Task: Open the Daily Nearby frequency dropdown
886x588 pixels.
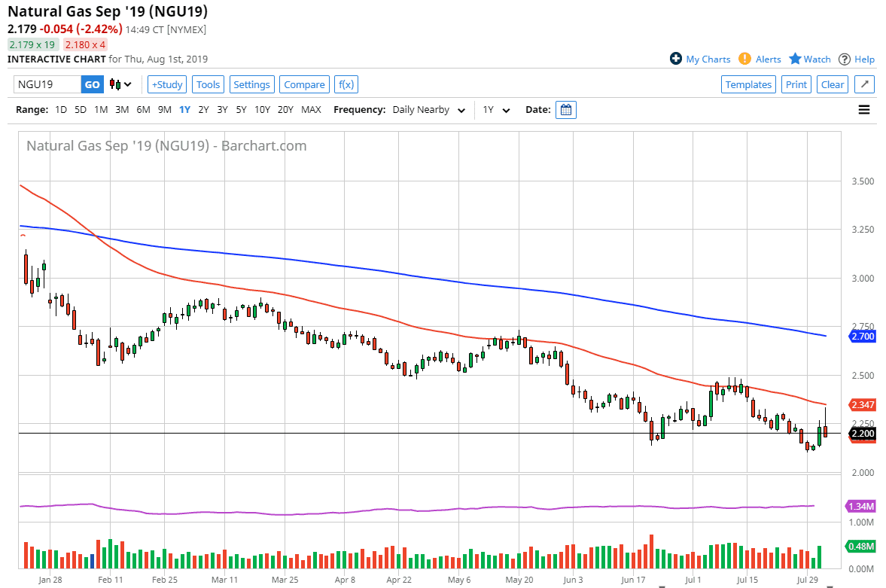Action: [429, 110]
